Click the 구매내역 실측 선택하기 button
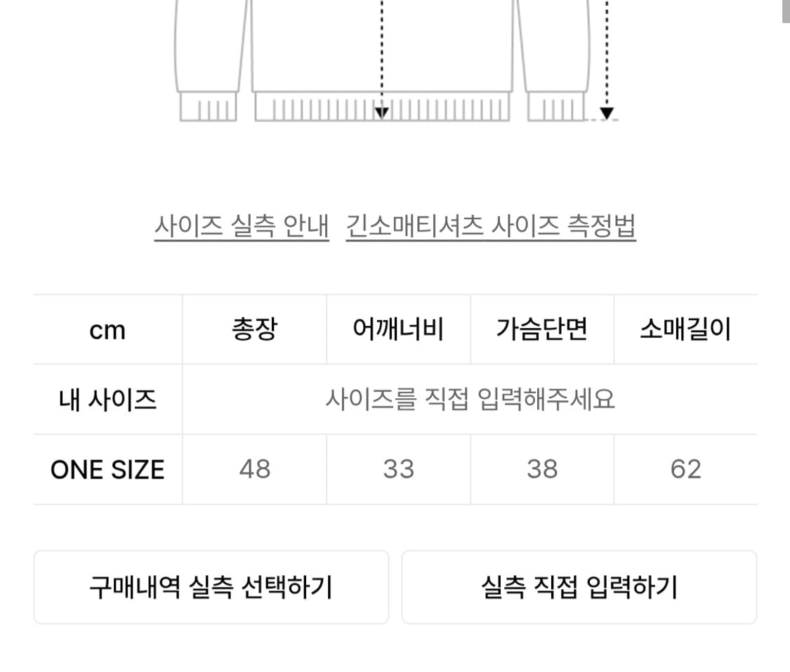The image size is (790, 672). [211, 587]
